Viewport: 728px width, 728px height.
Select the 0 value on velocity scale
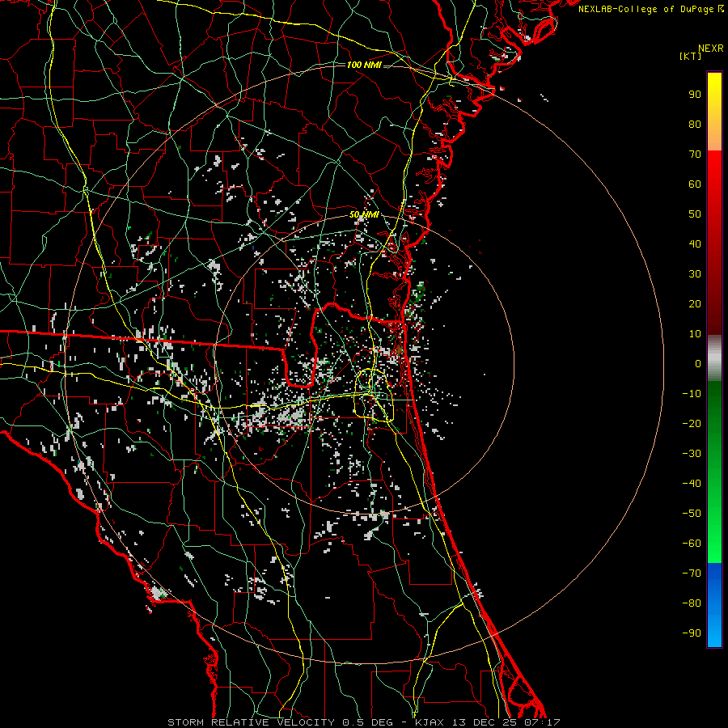click(x=698, y=363)
